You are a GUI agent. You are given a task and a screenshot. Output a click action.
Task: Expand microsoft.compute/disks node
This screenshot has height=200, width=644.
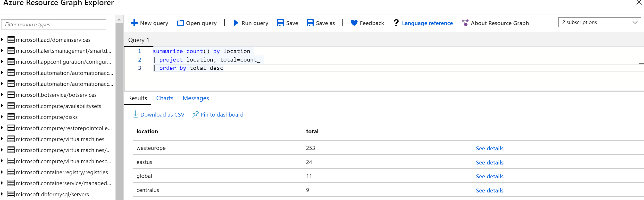2,117
